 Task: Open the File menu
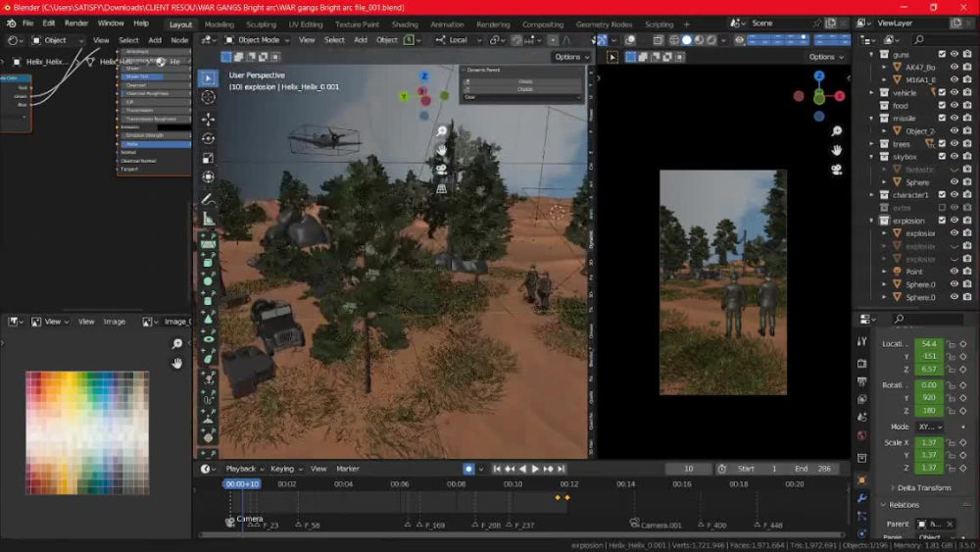(28, 24)
